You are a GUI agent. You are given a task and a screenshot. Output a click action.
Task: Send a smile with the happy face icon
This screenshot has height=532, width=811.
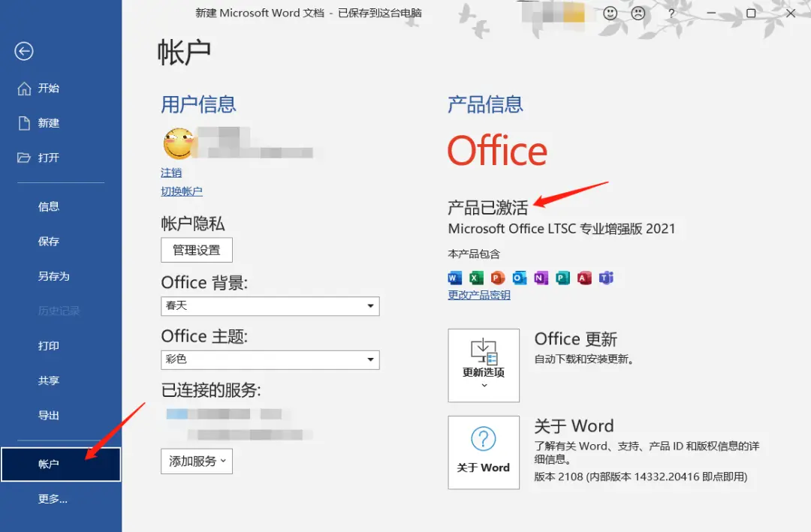(611, 13)
